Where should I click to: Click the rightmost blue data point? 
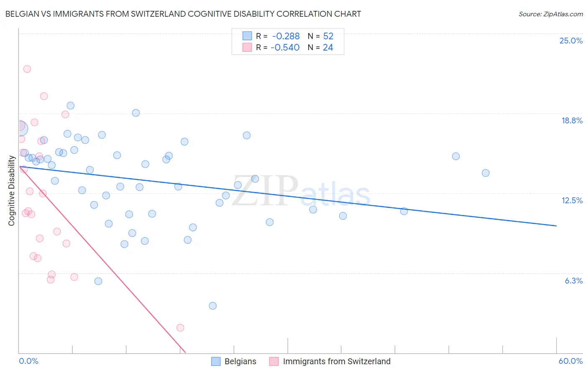pyautogui.click(x=486, y=173)
